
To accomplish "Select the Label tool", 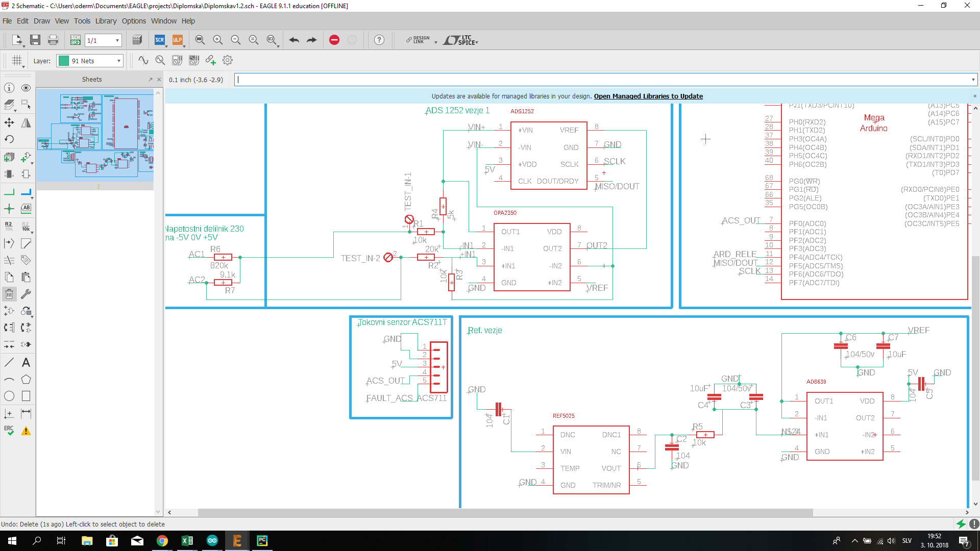I will tap(26, 209).
